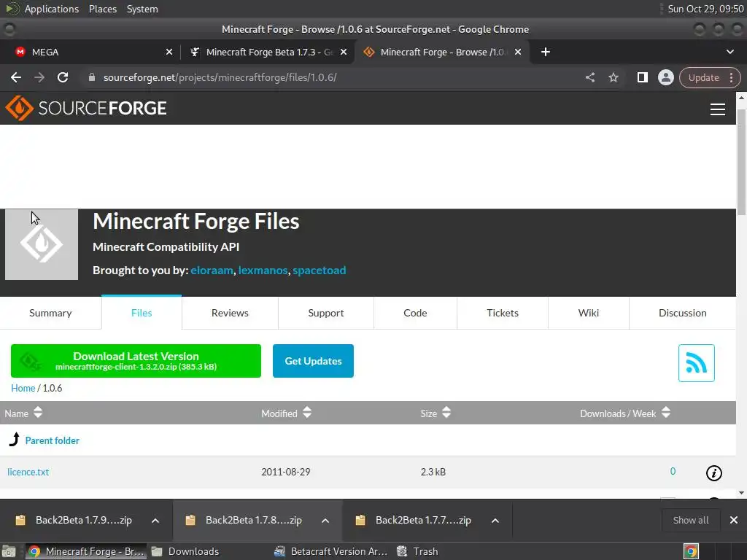747x560 pixels.
Task: Switch to the MEGA tab
Action: click(90, 52)
